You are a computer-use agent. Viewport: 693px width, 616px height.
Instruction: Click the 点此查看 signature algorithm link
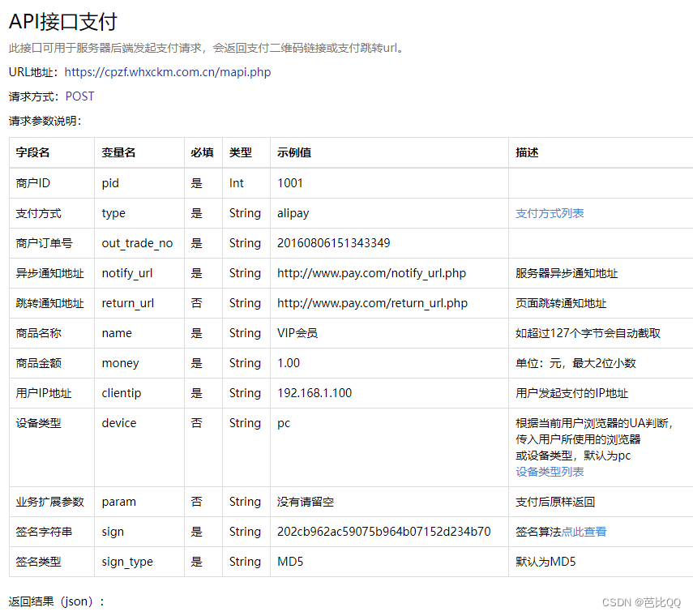click(584, 532)
